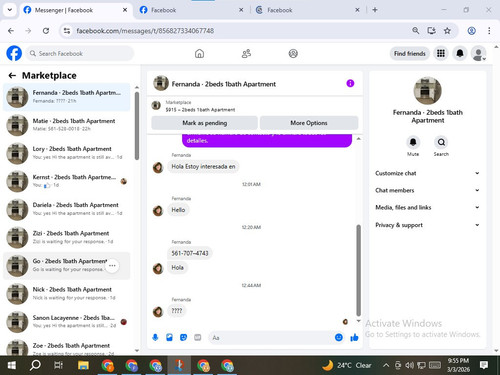Screen dimensions: 500x375
Task: Open Kernst 2beds 1bath conversation
Action: pyautogui.click(x=67, y=181)
